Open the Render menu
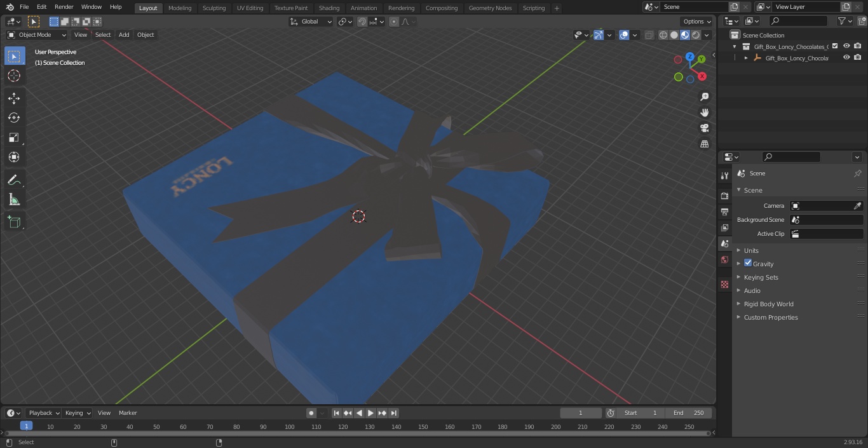Viewport: 868px width, 448px height. click(64, 7)
